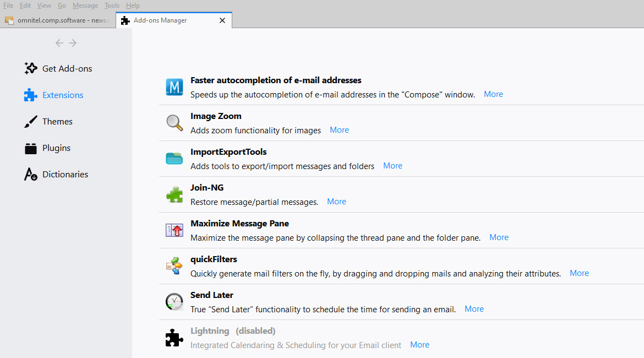644x358 pixels.
Task: Show More details for quickFilters
Action: coord(579,273)
